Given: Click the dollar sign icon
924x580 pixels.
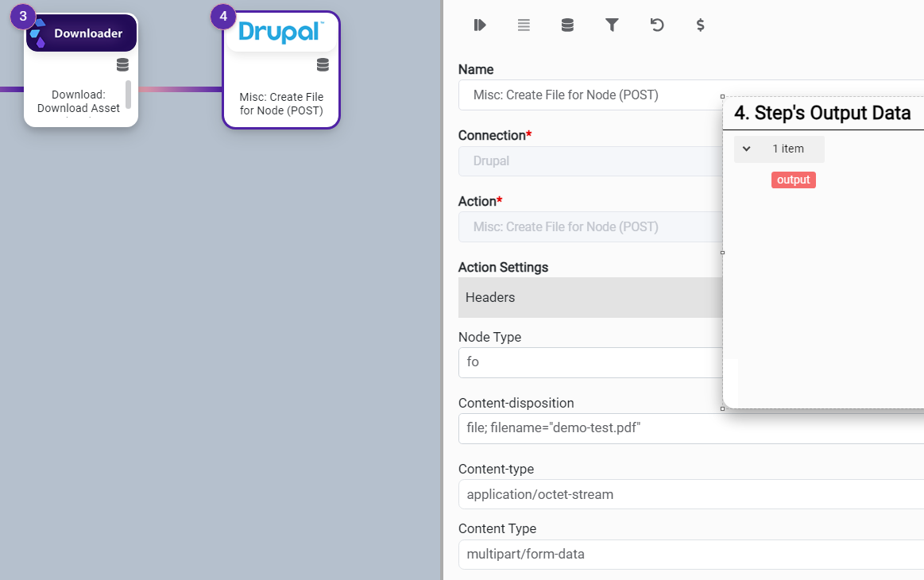Looking at the screenshot, I should [x=700, y=25].
